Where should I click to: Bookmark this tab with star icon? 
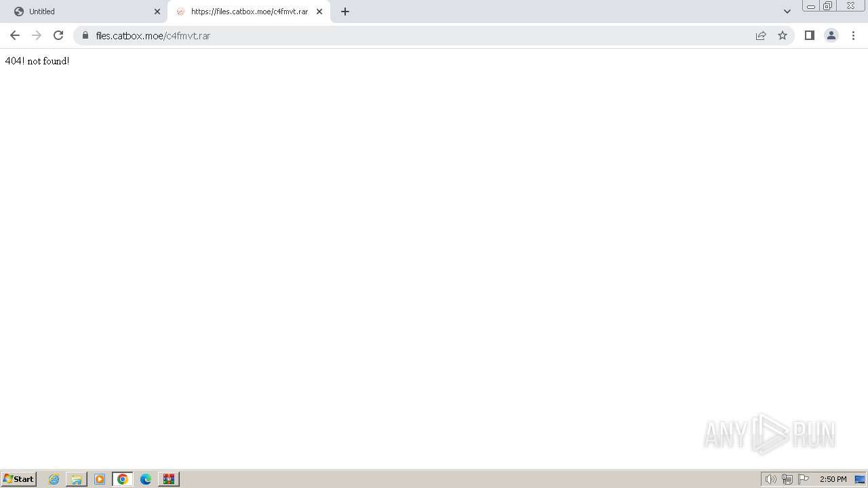click(x=783, y=35)
